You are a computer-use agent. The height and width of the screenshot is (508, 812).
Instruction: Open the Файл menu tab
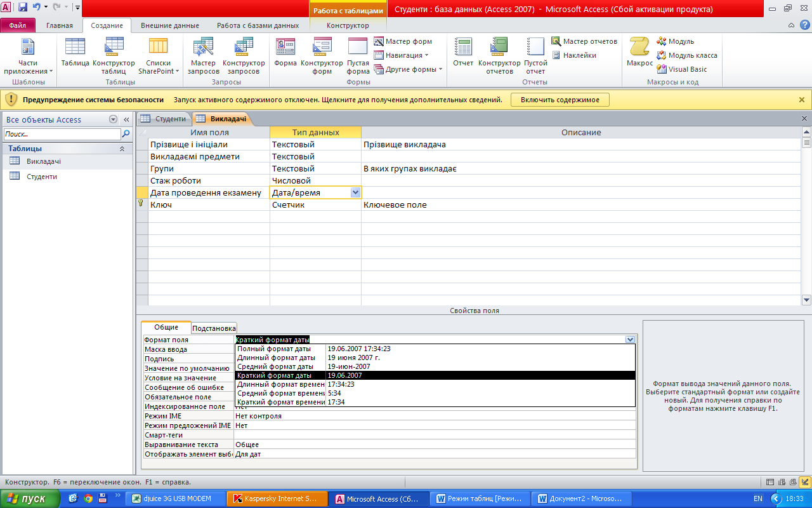click(x=18, y=25)
